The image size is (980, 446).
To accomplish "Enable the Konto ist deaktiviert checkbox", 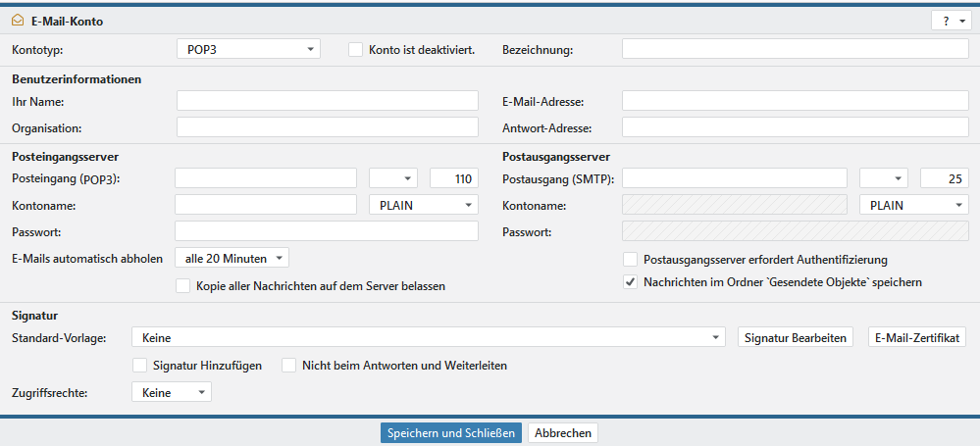I will coord(356,49).
